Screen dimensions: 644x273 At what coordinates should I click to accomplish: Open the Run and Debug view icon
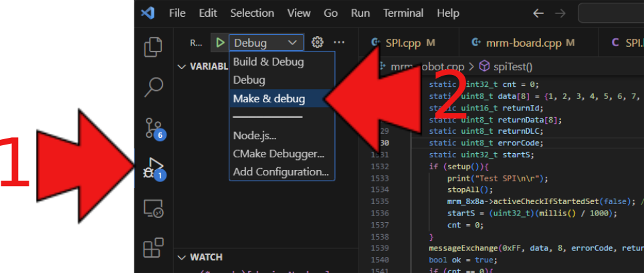pos(154,167)
